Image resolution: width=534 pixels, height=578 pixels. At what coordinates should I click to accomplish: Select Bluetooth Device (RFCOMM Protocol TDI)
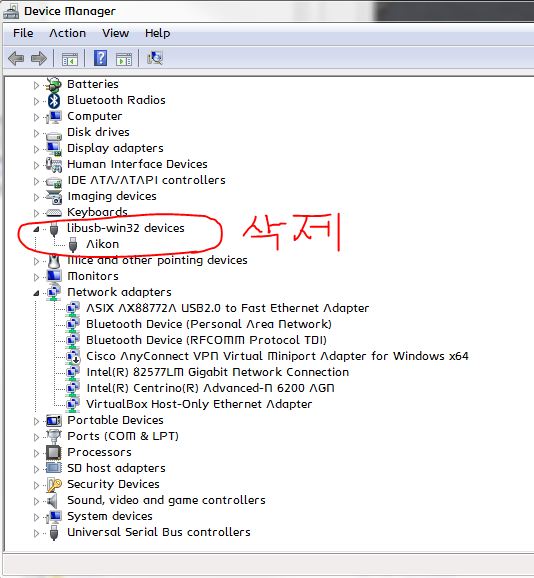pos(206,340)
